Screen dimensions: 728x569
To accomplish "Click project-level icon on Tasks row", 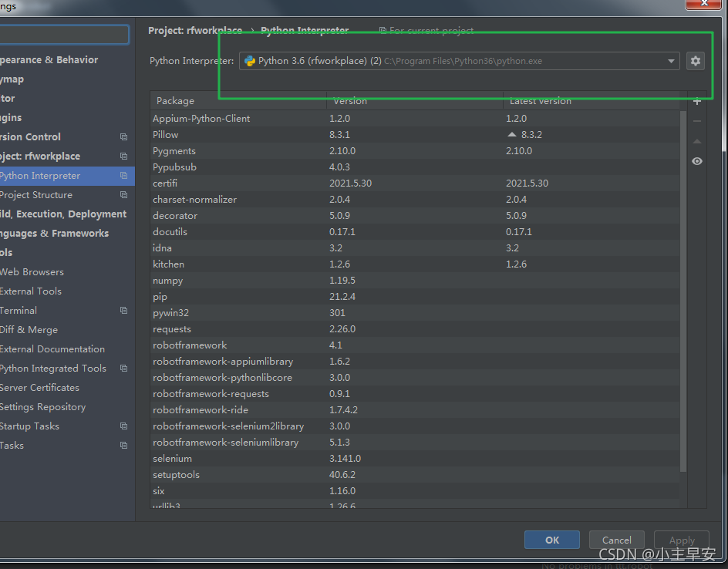I will (123, 445).
